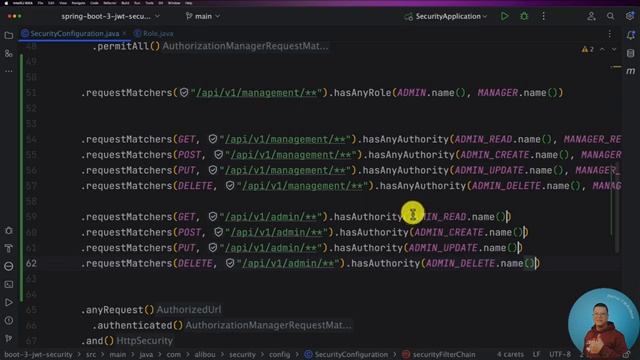The height and width of the screenshot is (360, 640).
Task: Run SecurityApplication with the green play button
Action: pyautogui.click(x=504, y=16)
